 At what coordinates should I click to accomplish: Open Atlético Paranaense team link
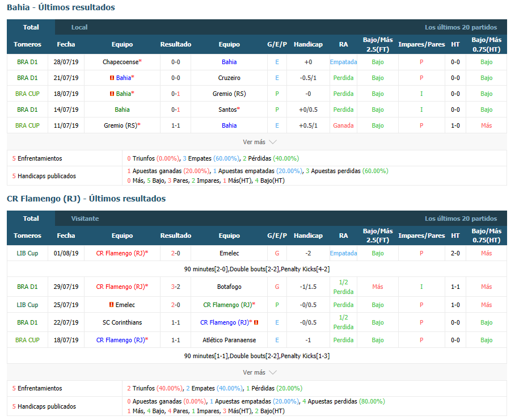tap(229, 340)
